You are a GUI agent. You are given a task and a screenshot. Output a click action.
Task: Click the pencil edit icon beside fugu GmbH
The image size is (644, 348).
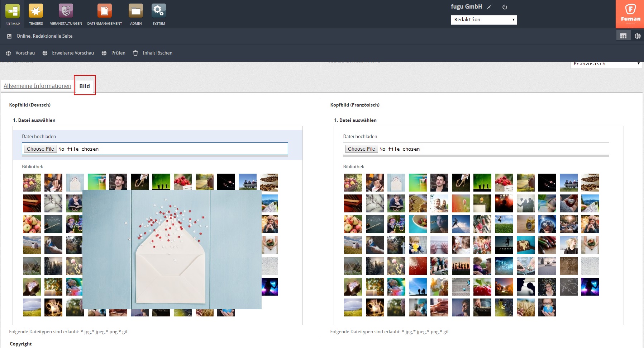489,7
